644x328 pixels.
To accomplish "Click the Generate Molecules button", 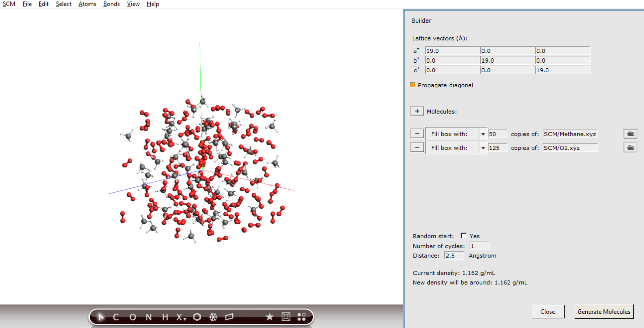I will pyautogui.click(x=604, y=312).
